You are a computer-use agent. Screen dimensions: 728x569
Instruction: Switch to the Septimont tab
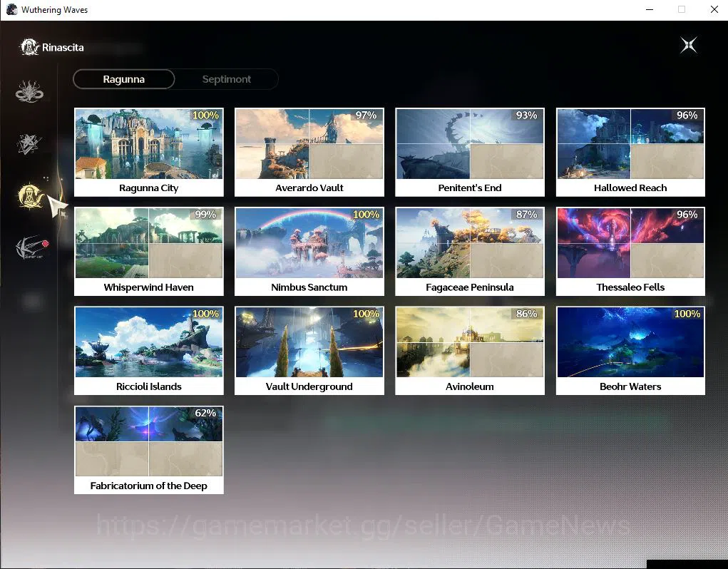tap(227, 79)
